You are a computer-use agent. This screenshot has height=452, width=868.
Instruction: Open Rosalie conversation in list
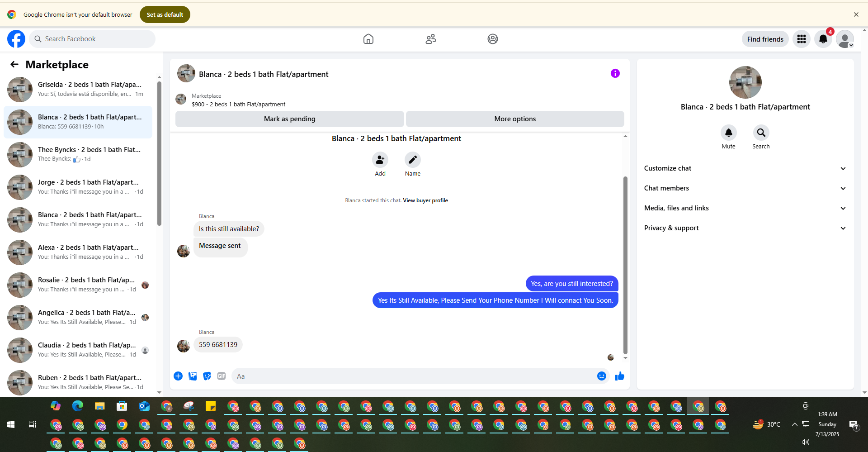[78, 285]
